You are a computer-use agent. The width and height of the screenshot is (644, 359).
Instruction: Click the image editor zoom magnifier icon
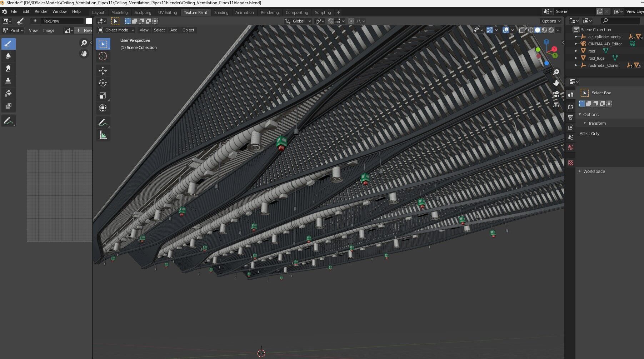tap(84, 43)
